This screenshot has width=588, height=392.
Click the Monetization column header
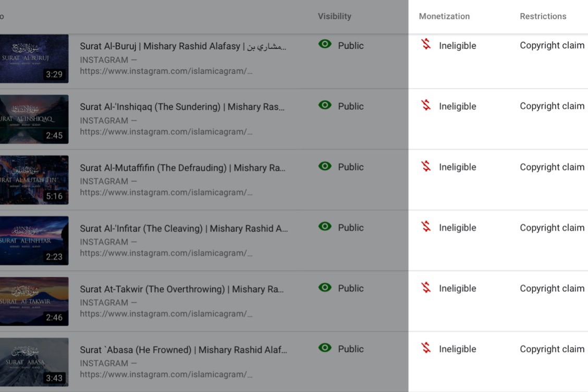pos(444,16)
